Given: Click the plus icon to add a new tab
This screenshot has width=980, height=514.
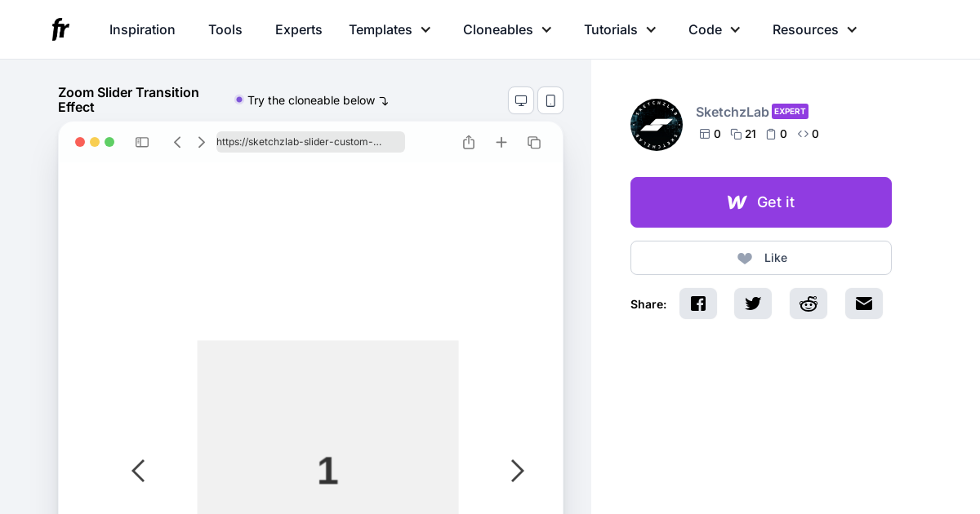Looking at the screenshot, I should pyautogui.click(x=501, y=142).
